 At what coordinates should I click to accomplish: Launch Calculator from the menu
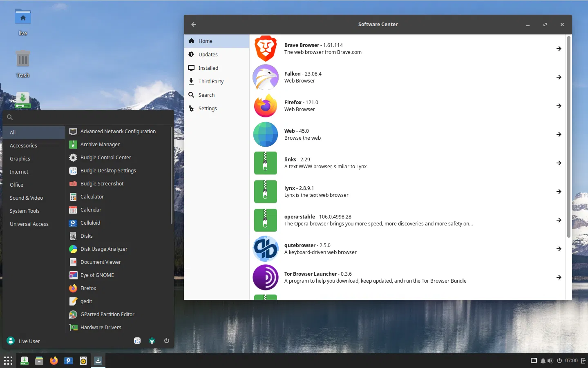click(x=118, y=196)
